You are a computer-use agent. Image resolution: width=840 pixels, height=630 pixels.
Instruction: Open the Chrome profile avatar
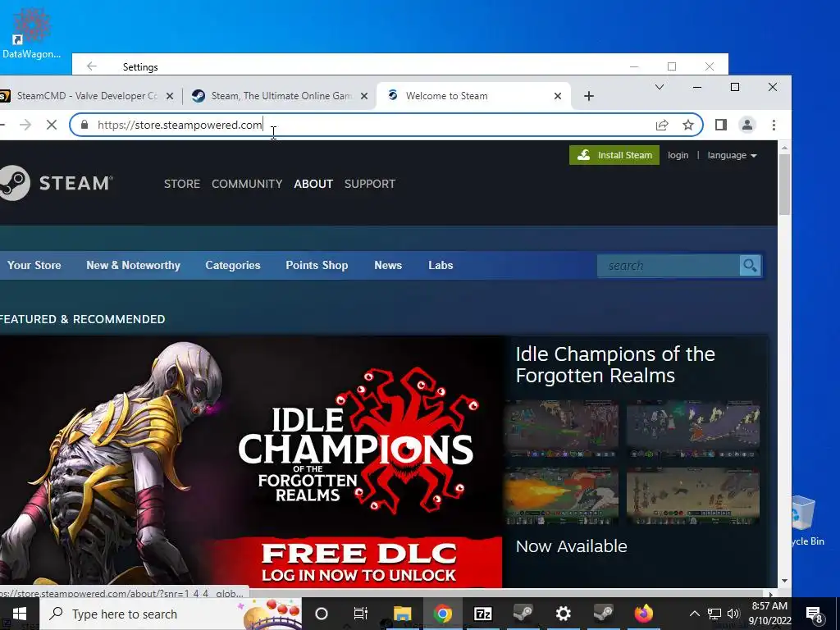(x=746, y=125)
